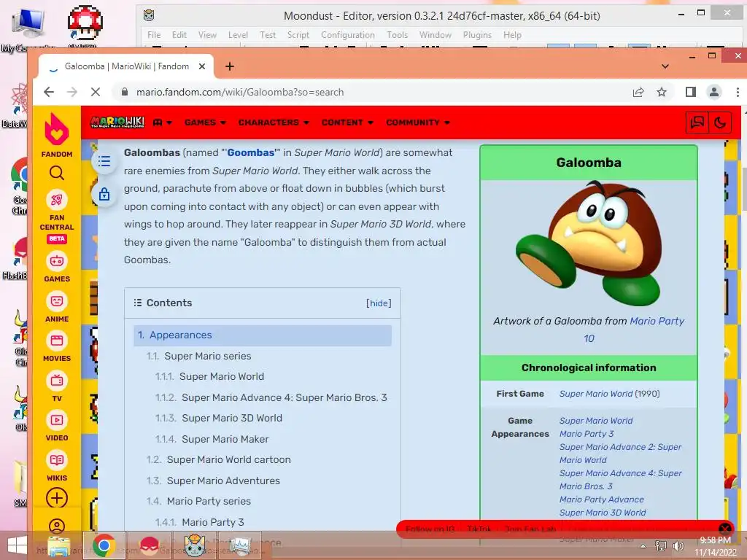The image size is (747, 560).
Task: Click the address bar URL field
Action: 370,92
